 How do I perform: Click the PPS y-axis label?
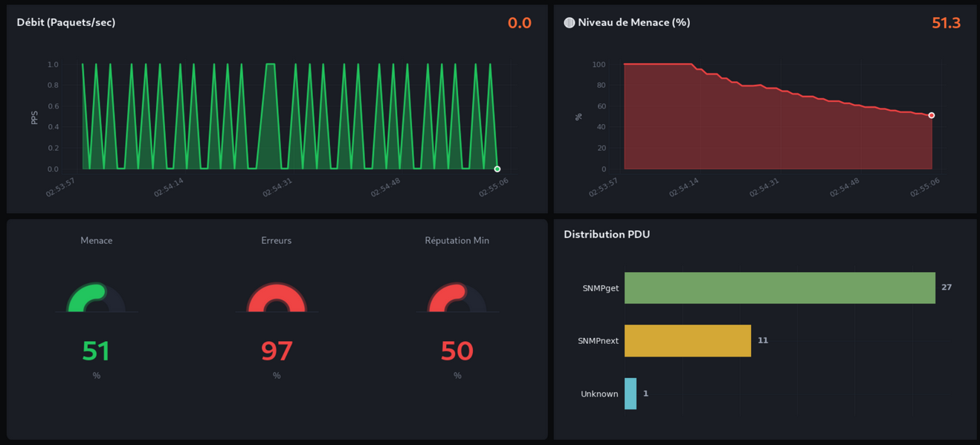tap(34, 117)
